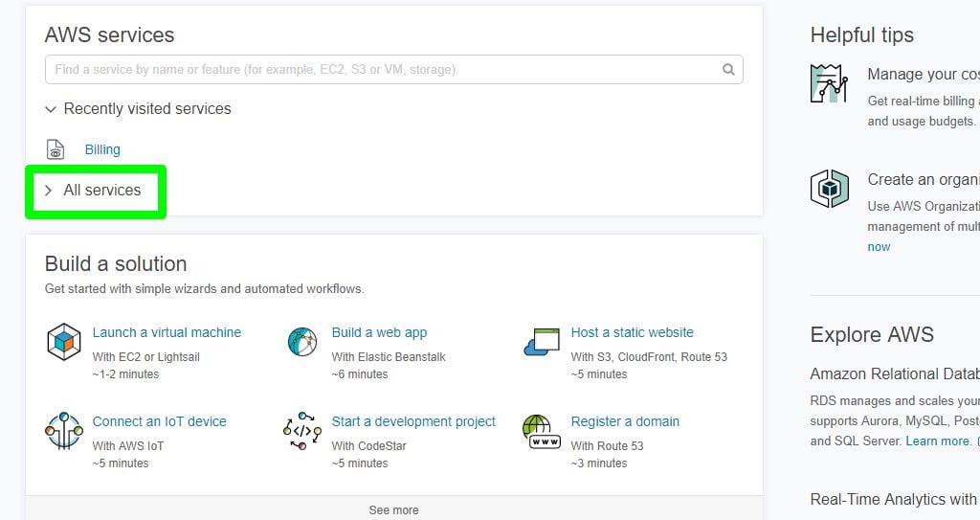Click the 'With EC2 or Lightsail' text
The image size is (980, 520).
click(146, 356)
